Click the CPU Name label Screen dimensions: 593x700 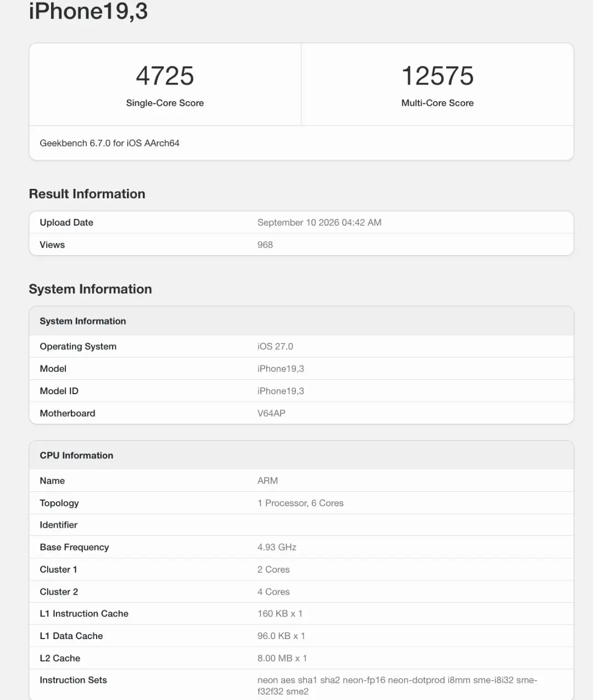click(52, 481)
